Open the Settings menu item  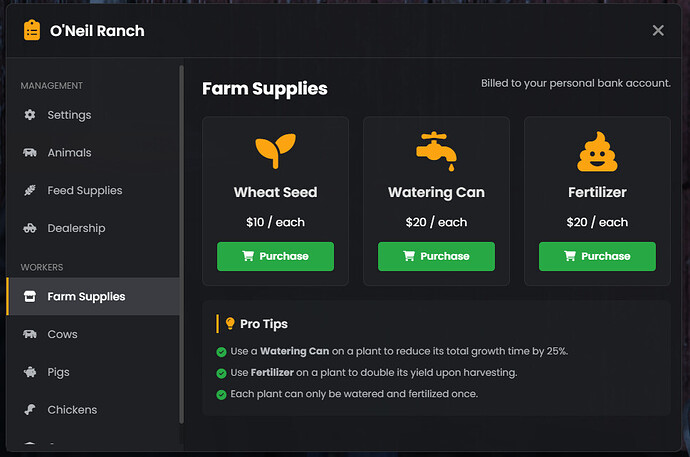pyautogui.click(x=69, y=115)
